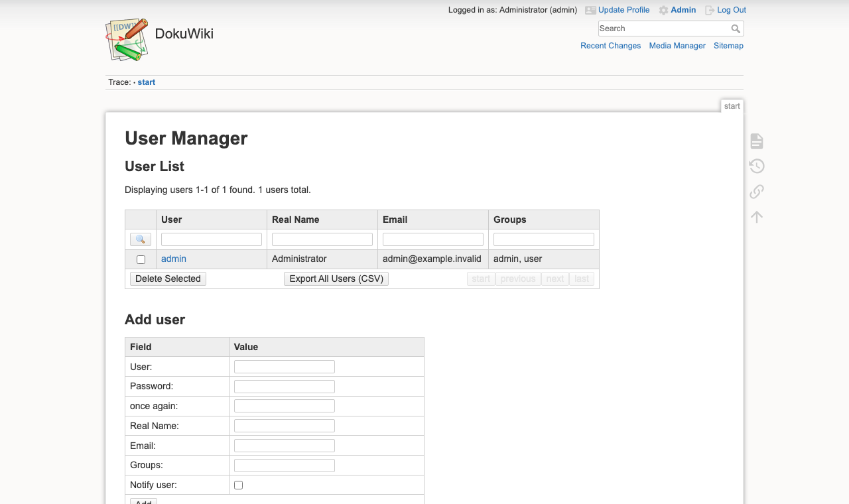Click the User column filter field
The image size is (849, 504).
click(x=212, y=239)
